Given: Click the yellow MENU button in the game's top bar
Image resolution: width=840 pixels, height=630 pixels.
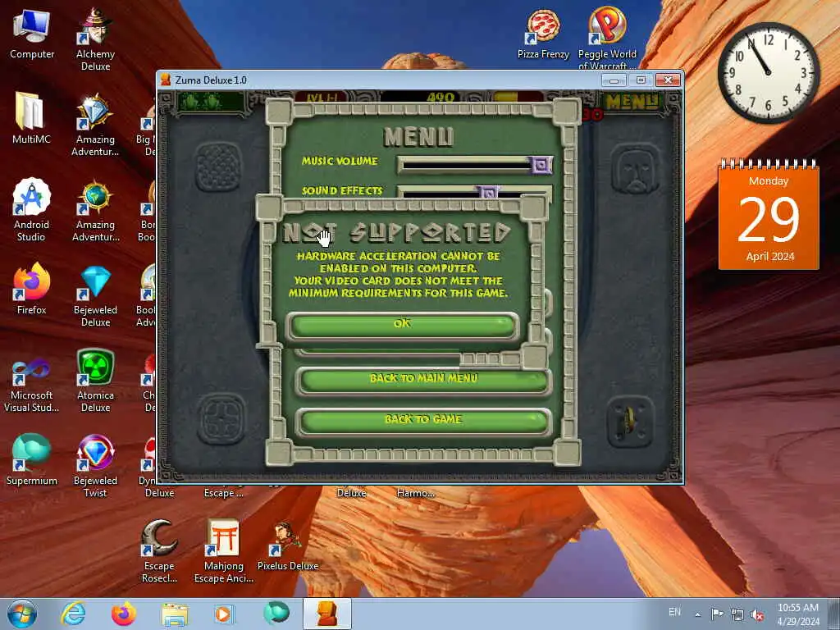Looking at the screenshot, I should (632, 102).
